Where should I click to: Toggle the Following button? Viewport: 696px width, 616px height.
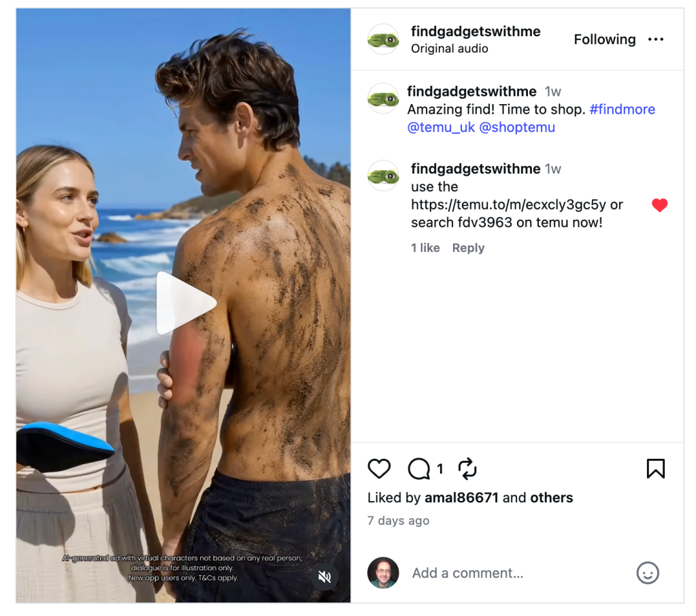[605, 39]
